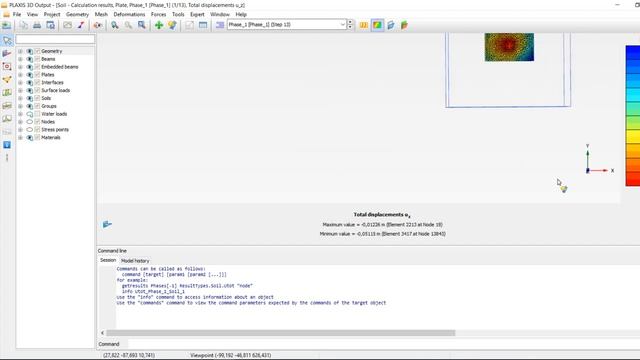Click the copy icon in the toolbar

click(23, 25)
